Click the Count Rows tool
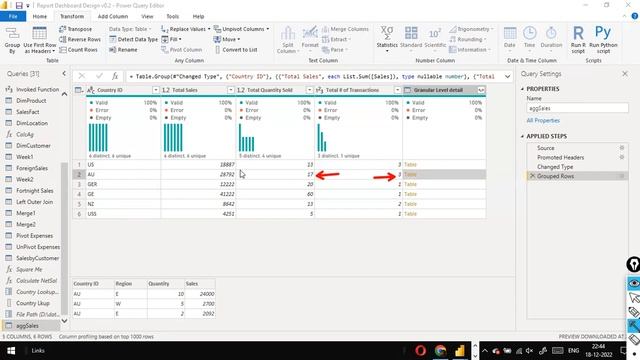The height and width of the screenshot is (360, 640). tap(78, 49)
